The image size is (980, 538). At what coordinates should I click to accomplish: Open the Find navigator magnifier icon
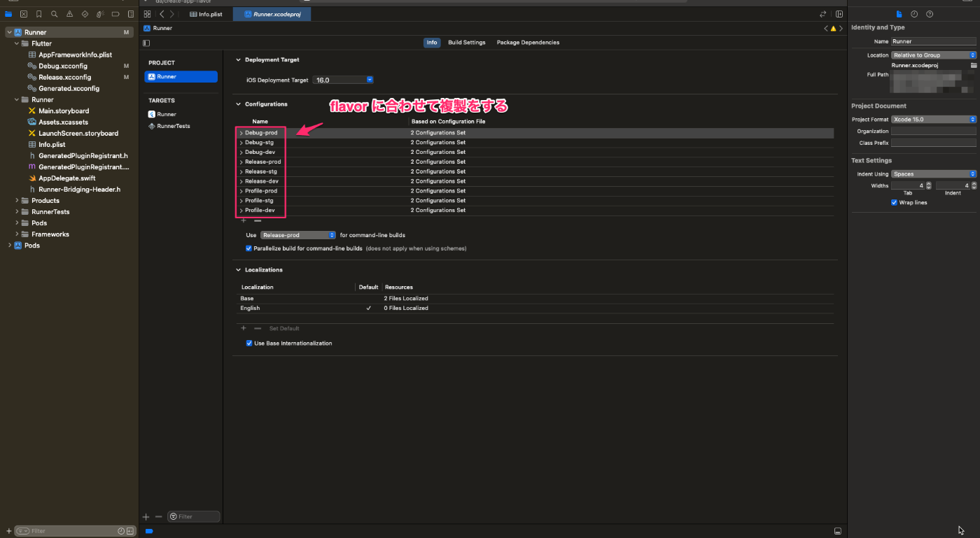54,14
